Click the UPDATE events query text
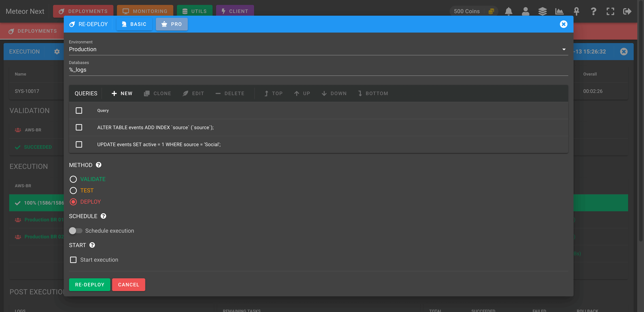The height and width of the screenshot is (312, 644). [x=159, y=144]
